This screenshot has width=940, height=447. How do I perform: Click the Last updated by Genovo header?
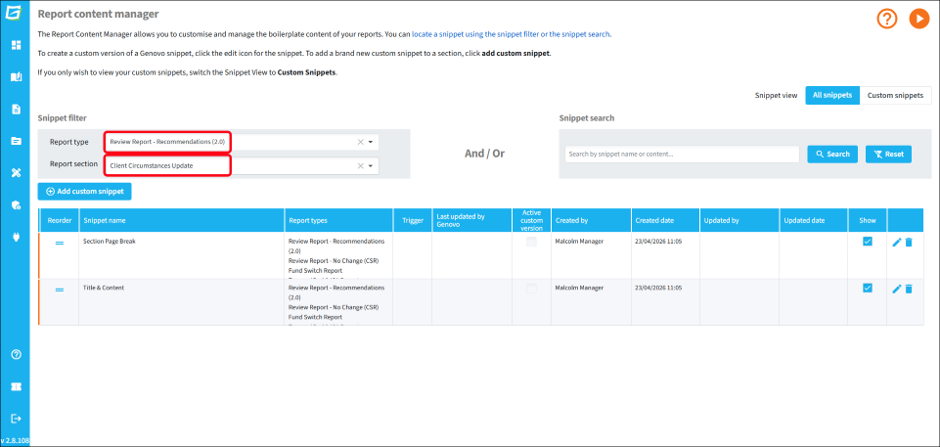(x=472, y=221)
